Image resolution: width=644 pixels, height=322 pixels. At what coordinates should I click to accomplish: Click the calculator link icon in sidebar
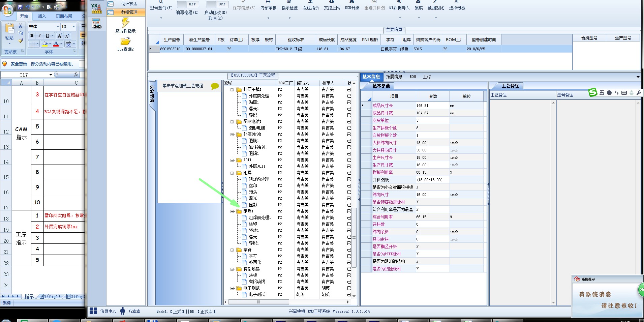(97, 23)
